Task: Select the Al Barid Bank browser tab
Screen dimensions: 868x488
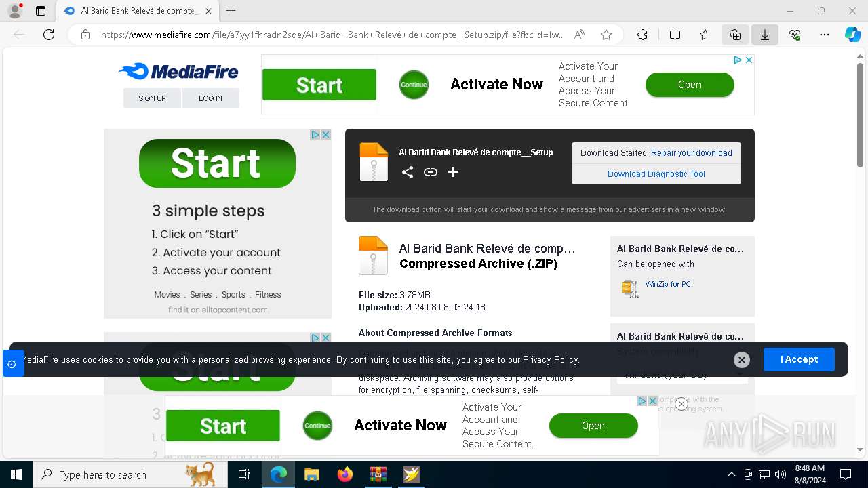Action: (137, 11)
